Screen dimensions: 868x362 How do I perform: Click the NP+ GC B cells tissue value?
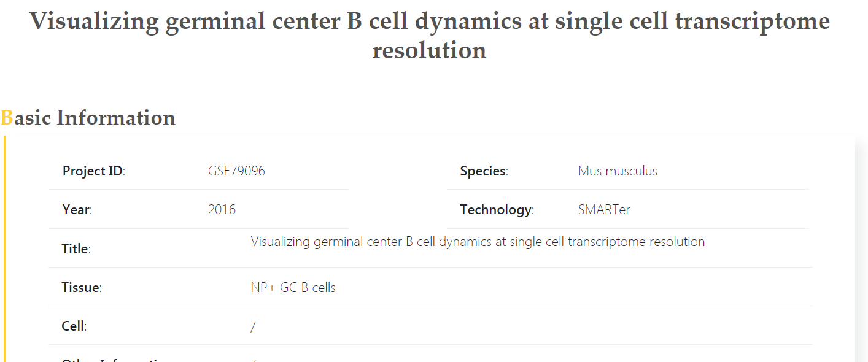coord(293,287)
